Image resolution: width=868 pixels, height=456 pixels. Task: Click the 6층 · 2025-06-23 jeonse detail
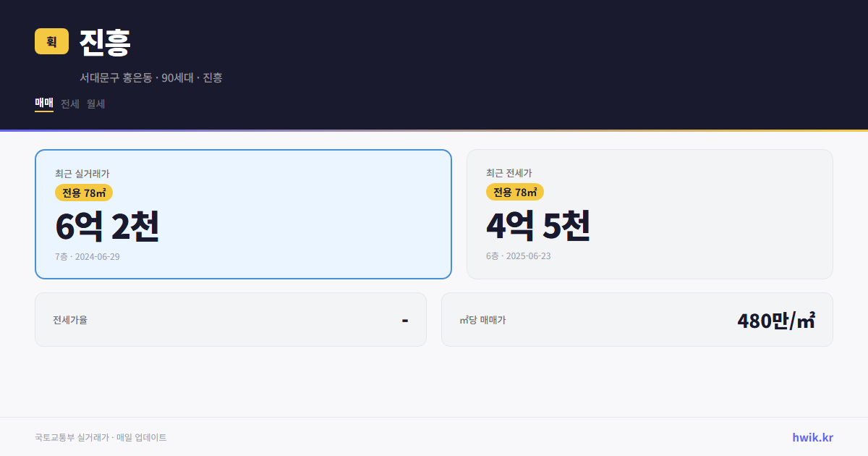pyautogui.click(x=516, y=256)
